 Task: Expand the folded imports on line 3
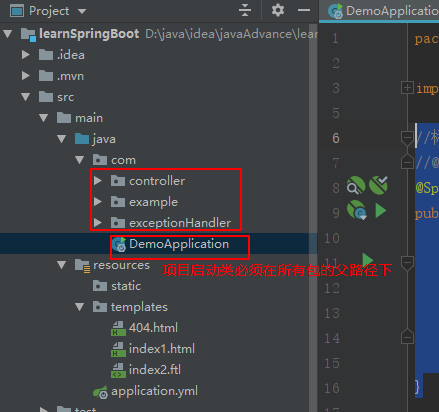(407, 88)
